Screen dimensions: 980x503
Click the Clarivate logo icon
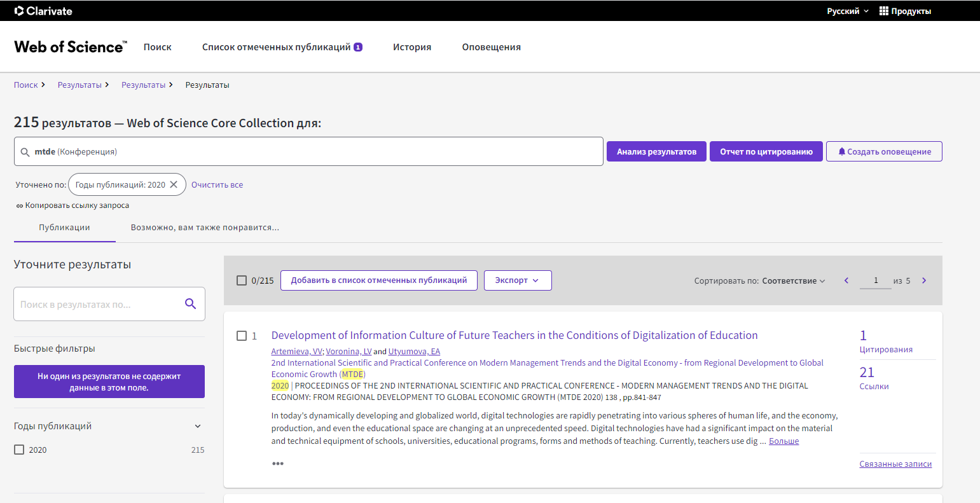19,11
